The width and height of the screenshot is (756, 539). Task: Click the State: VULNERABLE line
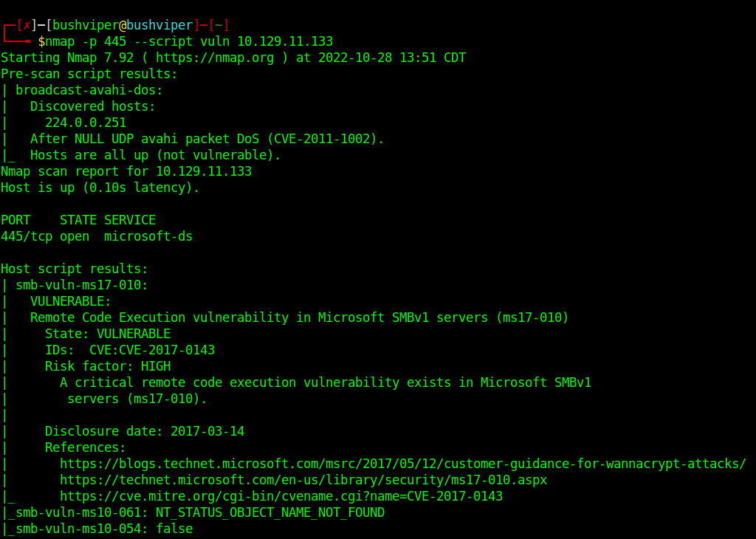tap(108, 334)
